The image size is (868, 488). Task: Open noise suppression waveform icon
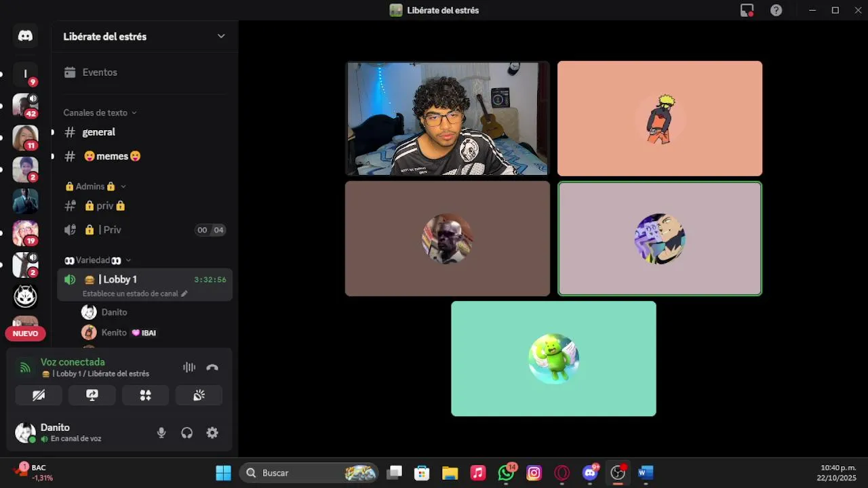pos(189,367)
